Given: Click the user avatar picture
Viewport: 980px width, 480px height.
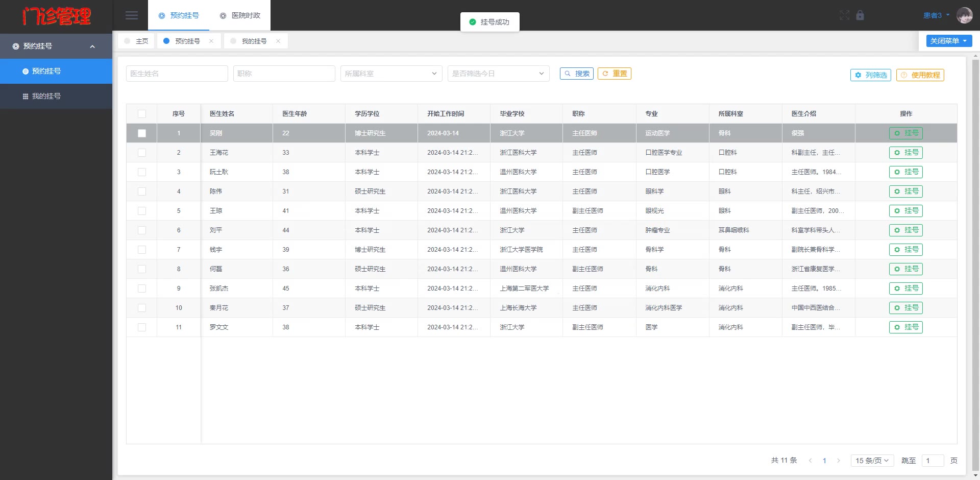Looking at the screenshot, I should [x=964, y=15].
